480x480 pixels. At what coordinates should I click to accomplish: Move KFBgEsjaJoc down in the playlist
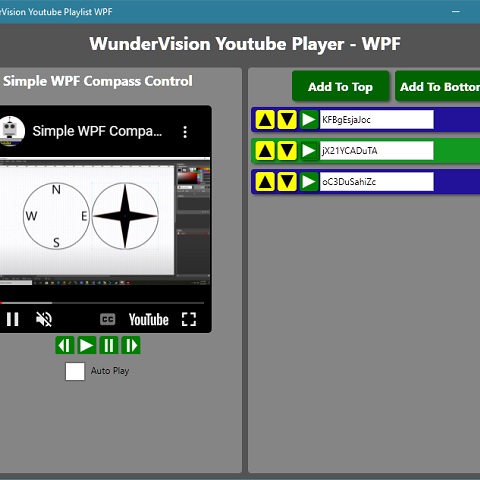[x=287, y=120]
